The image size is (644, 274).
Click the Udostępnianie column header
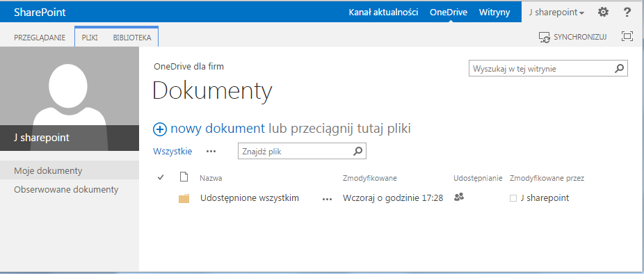(x=478, y=178)
